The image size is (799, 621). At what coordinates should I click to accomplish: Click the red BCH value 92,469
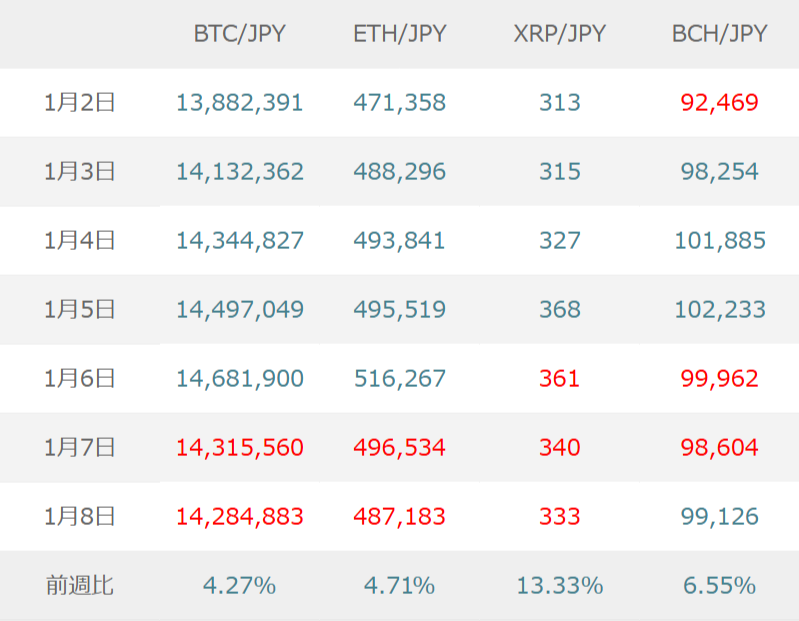[719, 102]
